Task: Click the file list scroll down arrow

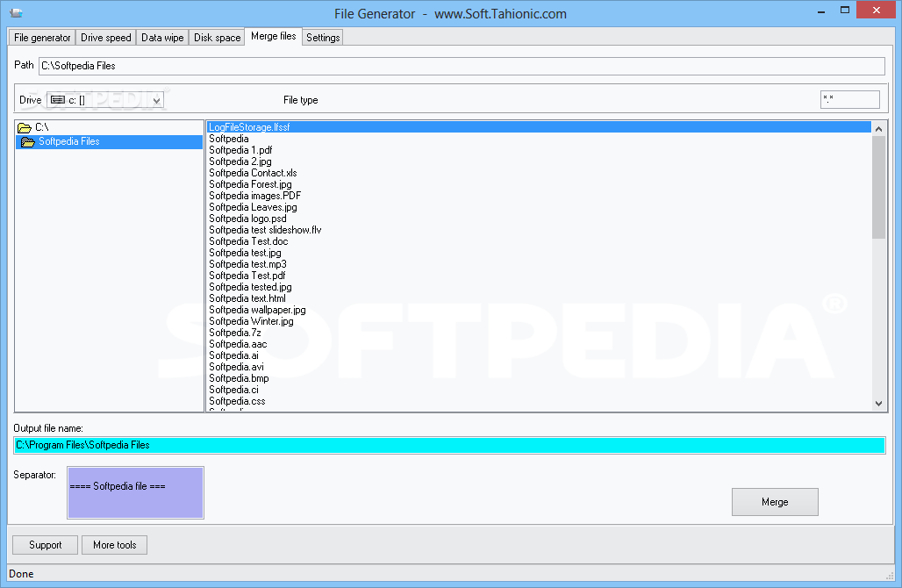Action: pos(878,404)
